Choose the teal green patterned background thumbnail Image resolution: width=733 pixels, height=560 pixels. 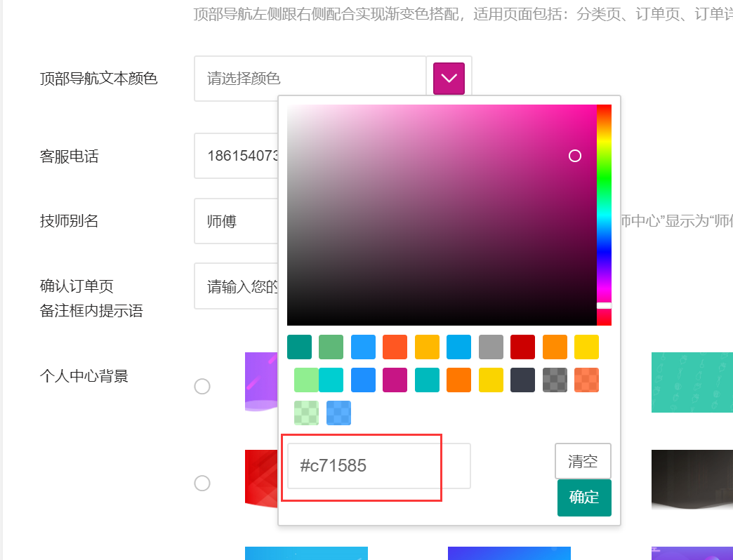[x=692, y=382]
